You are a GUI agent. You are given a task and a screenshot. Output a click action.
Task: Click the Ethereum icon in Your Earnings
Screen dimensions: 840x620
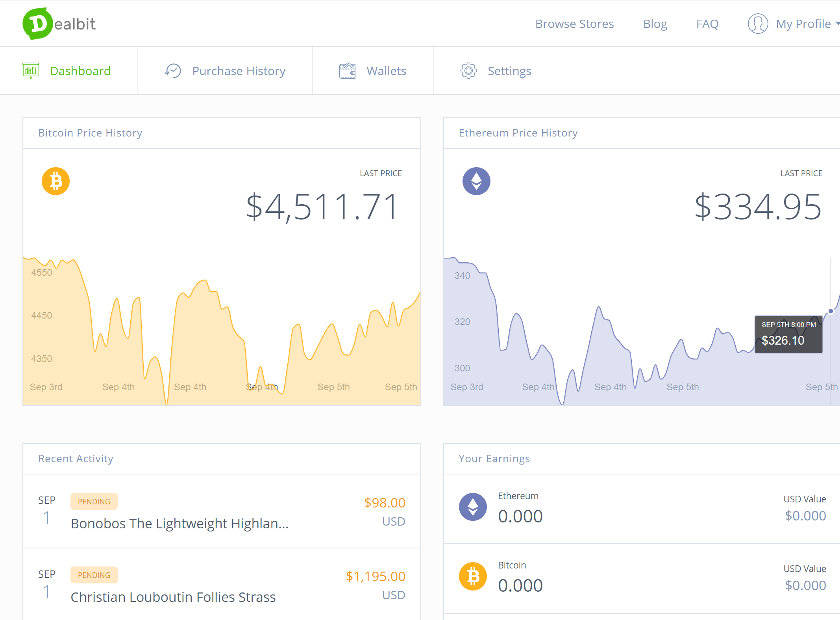473,507
